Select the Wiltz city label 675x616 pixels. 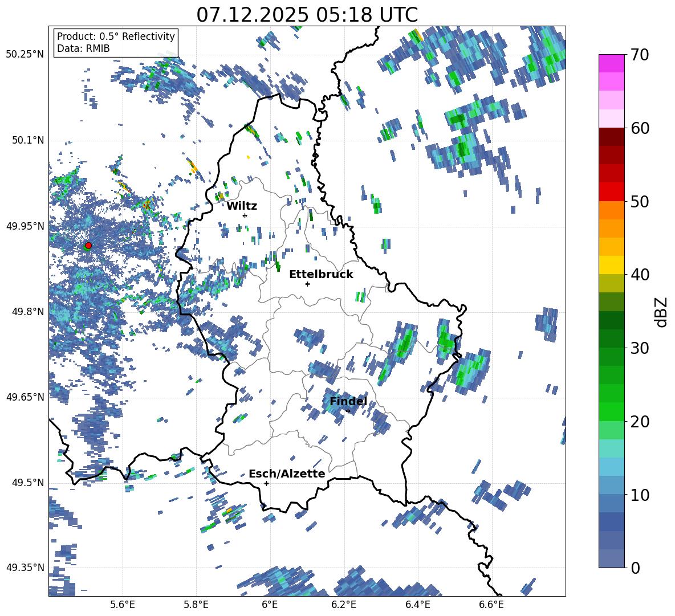(242, 206)
